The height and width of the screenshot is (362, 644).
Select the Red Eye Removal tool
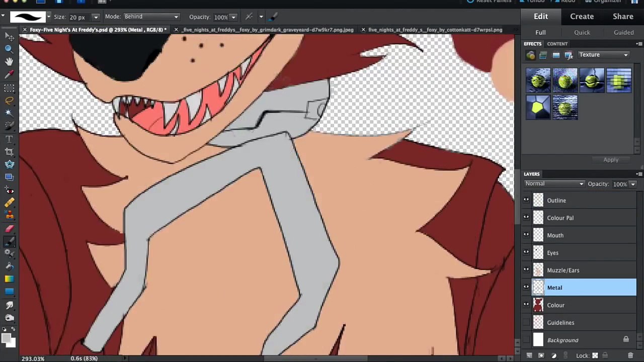click(9, 190)
